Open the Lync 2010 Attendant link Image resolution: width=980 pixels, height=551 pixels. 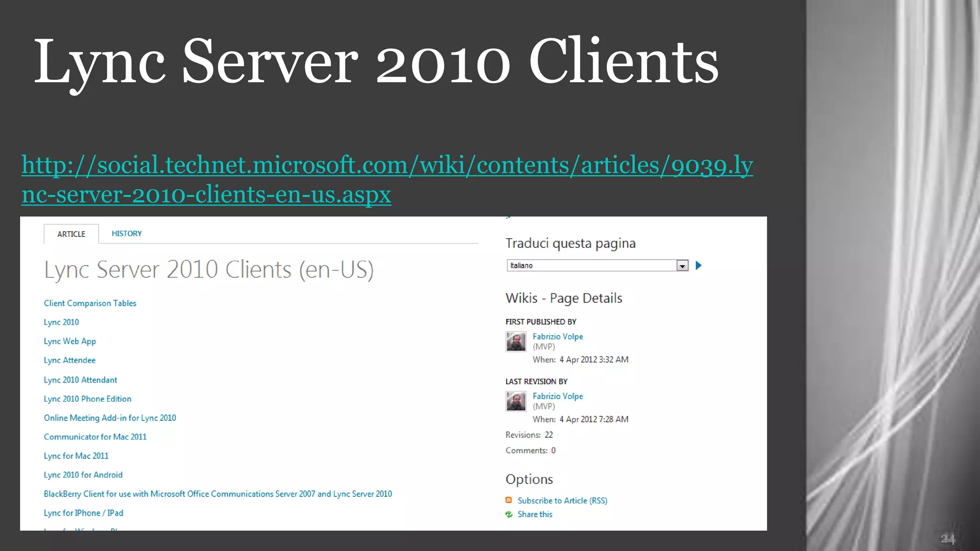[x=80, y=380]
